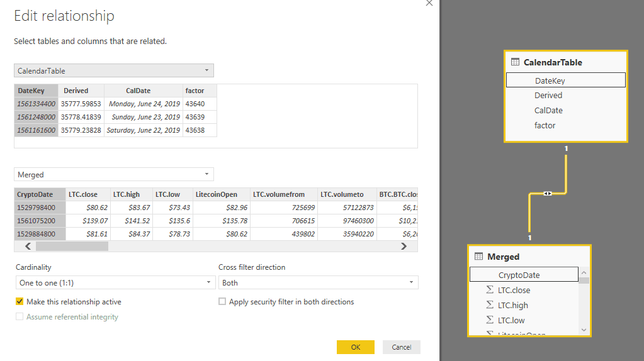Select the LTC.volumefrom column header

pos(284,194)
